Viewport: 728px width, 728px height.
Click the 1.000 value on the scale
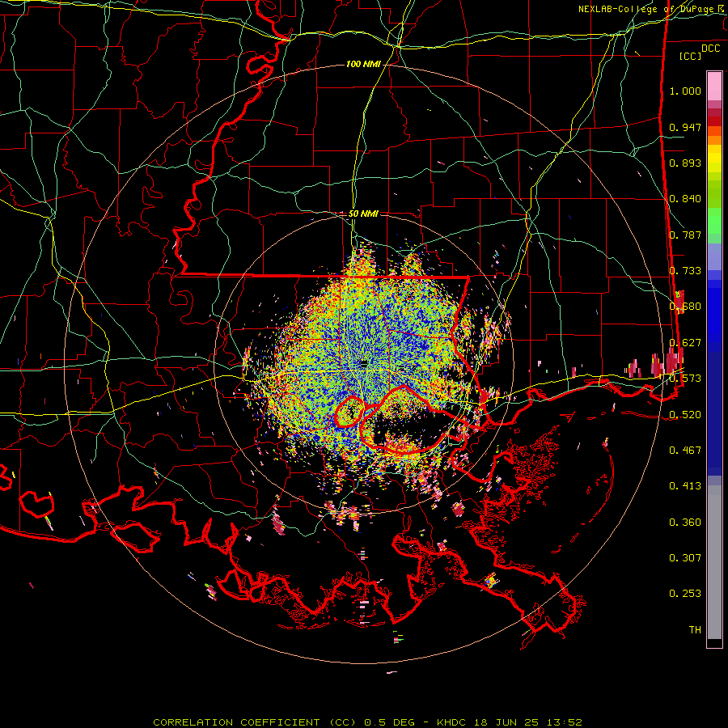[x=685, y=91]
